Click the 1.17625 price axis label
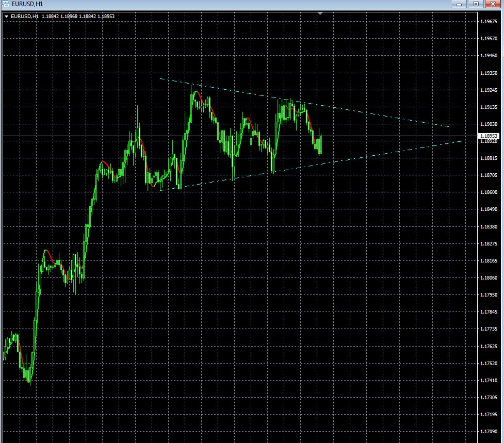This screenshot has height=443, width=504. coord(489,347)
